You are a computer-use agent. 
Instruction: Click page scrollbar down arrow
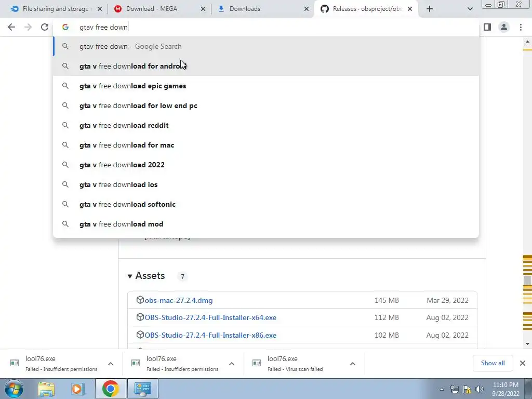[527, 344]
